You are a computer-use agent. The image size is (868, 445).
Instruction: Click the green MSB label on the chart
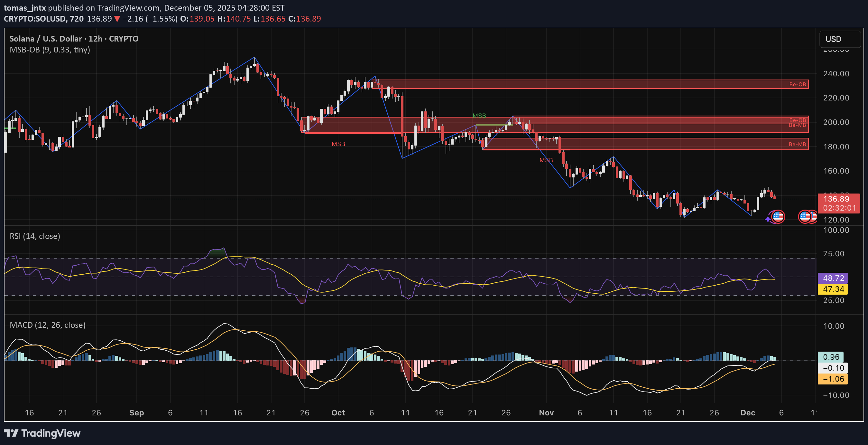[479, 116]
